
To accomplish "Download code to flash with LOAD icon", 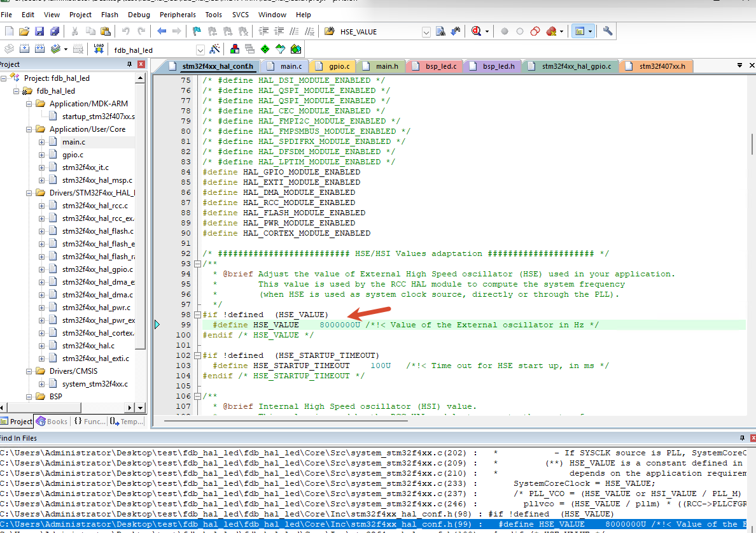I will 99,49.
